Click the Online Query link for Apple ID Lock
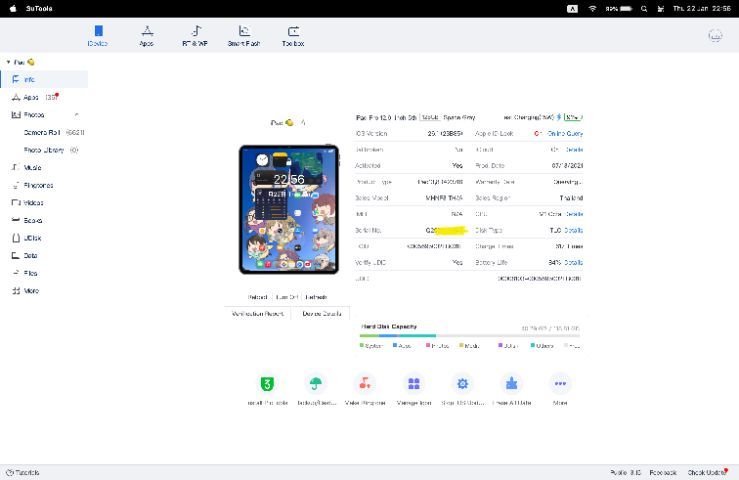 point(565,133)
